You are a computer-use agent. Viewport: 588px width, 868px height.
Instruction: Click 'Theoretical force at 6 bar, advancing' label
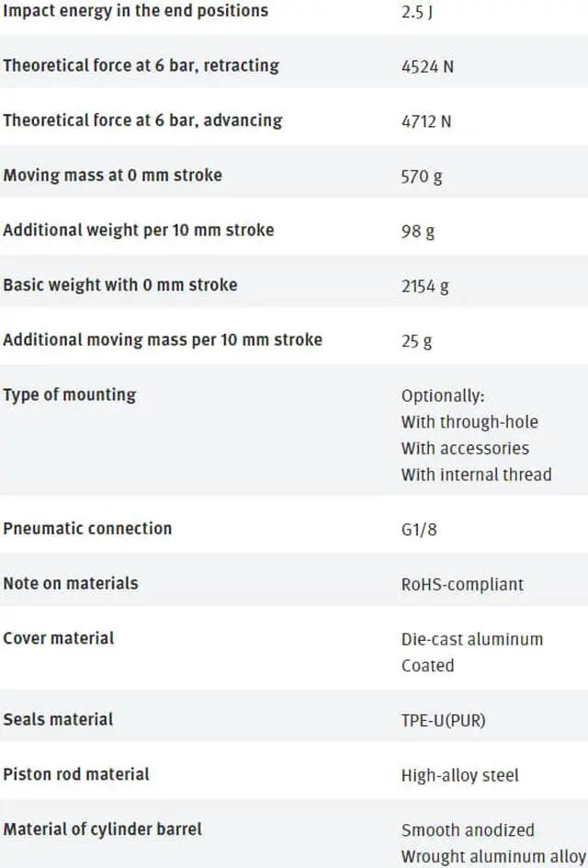[142, 120]
